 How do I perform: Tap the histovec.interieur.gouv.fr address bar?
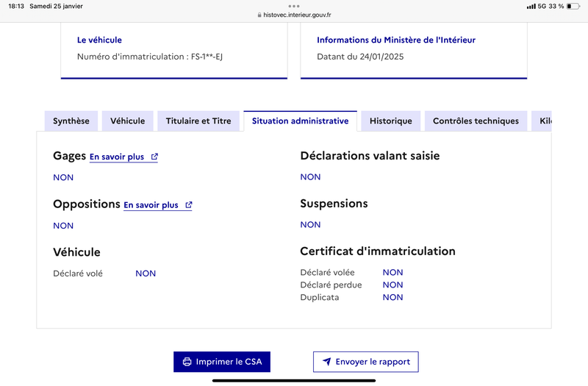coord(294,15)
